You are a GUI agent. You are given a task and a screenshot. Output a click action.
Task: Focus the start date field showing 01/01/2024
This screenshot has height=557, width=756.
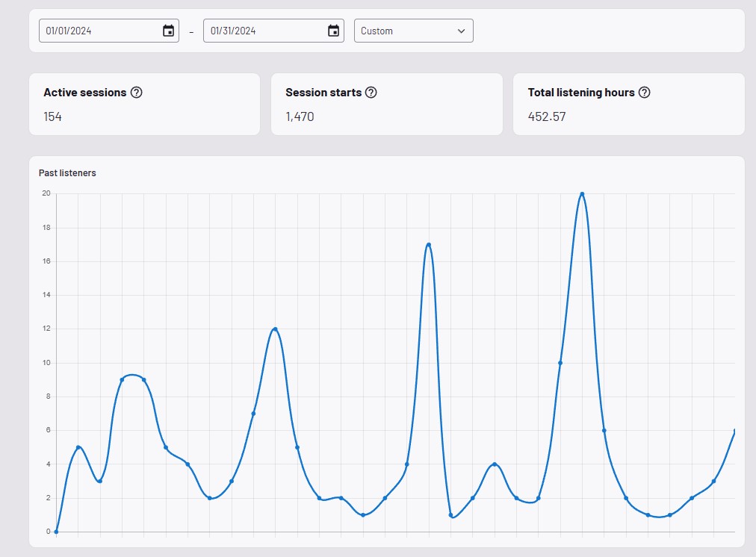click(x=97, y=31)
